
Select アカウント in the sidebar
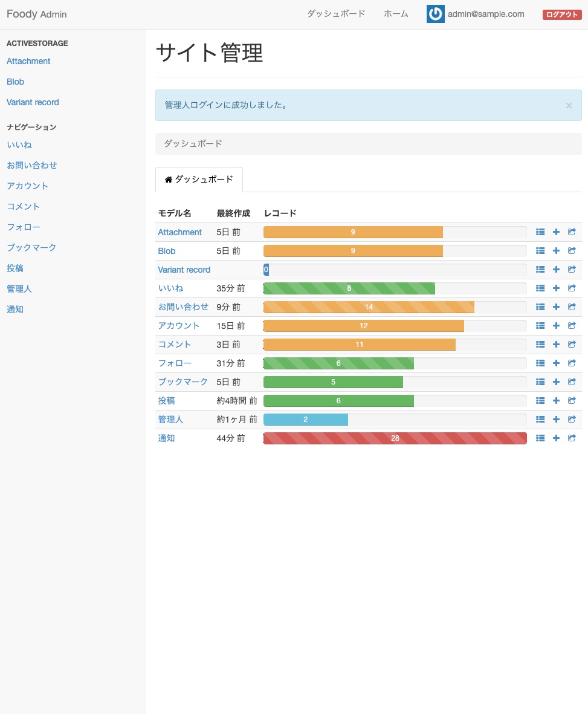(x=27, y=186)
